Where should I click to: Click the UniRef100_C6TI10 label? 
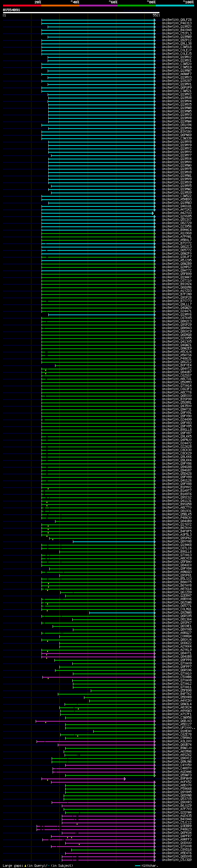coord(177,281)
